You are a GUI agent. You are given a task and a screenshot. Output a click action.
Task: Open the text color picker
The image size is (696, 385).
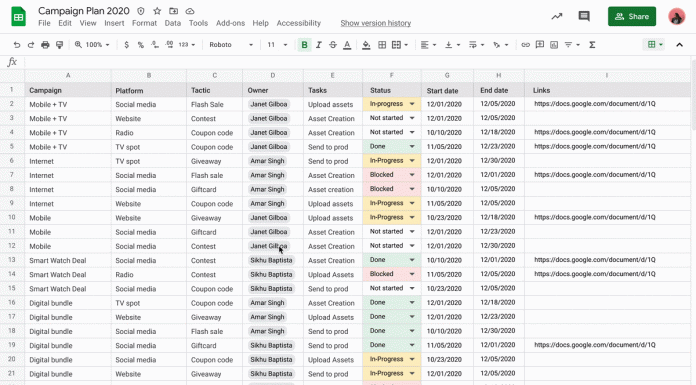pyautogui.click(x=347, y=45)
